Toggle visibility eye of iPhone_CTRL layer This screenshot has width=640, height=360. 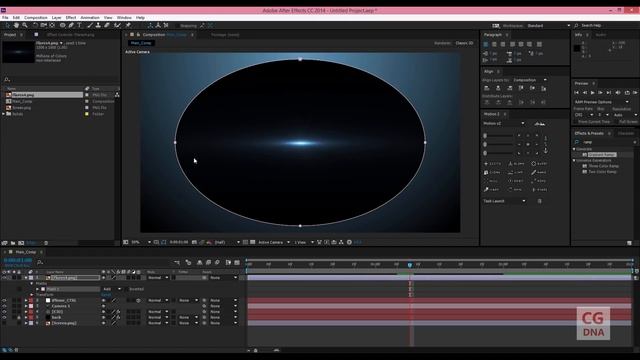pos(4,300)
